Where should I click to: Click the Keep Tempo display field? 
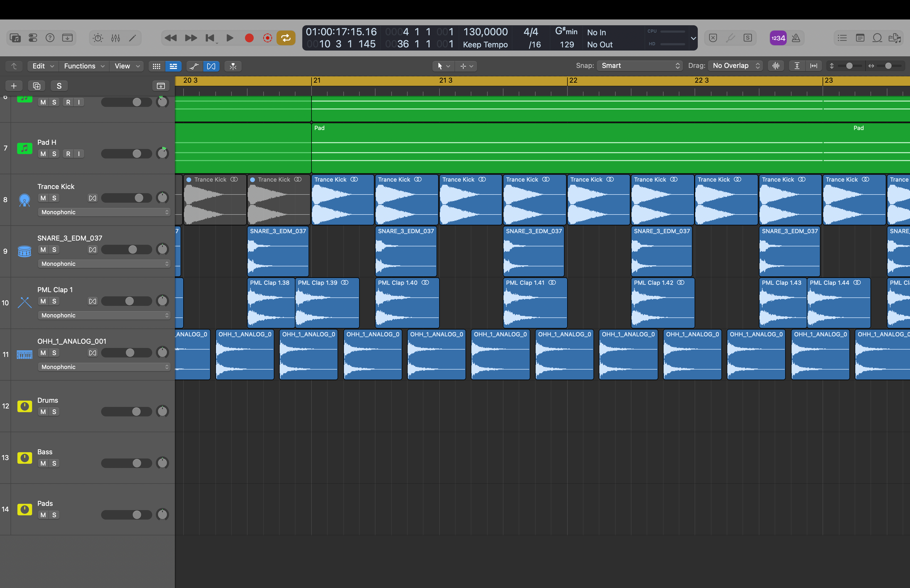coord(485,45)
